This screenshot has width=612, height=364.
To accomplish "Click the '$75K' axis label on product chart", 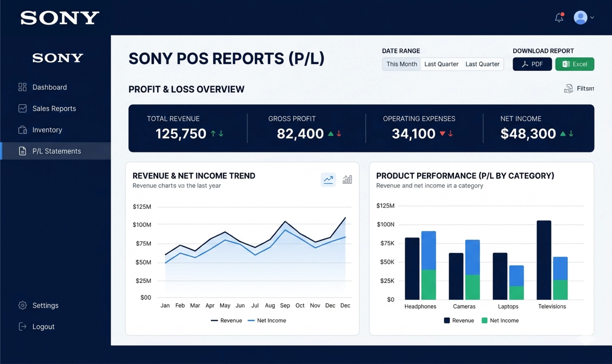I will (x=387, y=243).
